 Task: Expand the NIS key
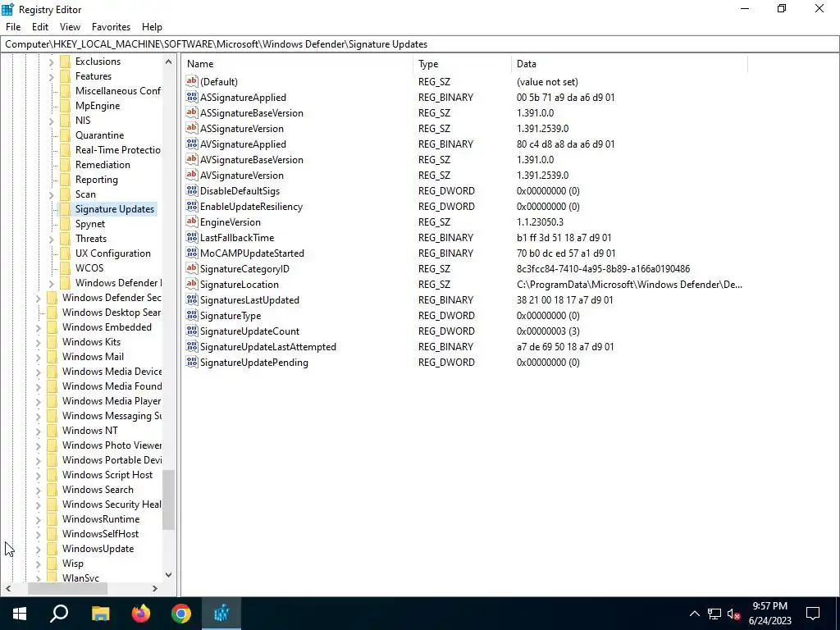click(52, 121)
